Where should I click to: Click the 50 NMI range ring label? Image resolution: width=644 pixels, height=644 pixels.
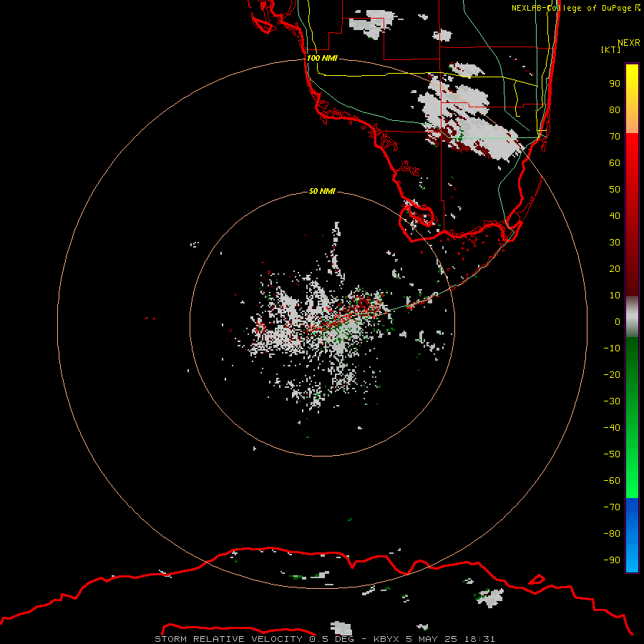coord(322,191)
